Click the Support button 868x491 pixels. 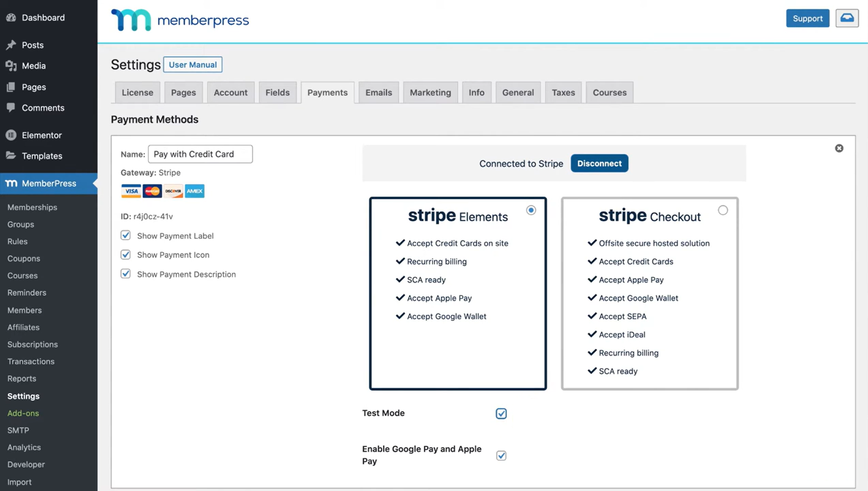pos(808,18)
